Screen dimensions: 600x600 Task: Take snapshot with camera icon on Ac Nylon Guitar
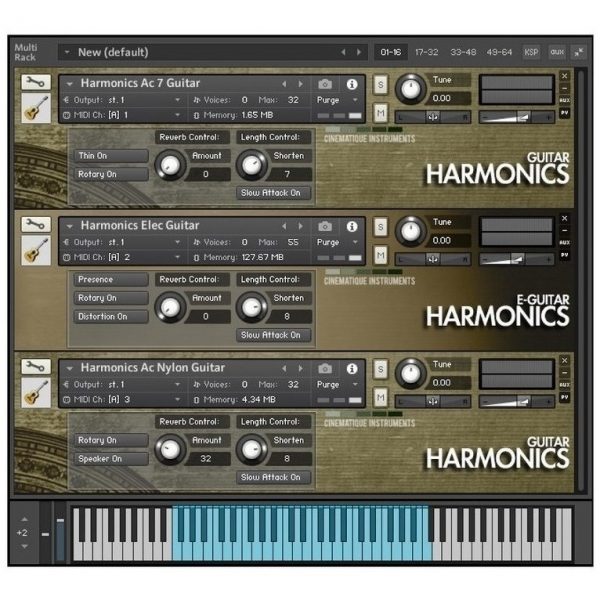pos(325,368)
